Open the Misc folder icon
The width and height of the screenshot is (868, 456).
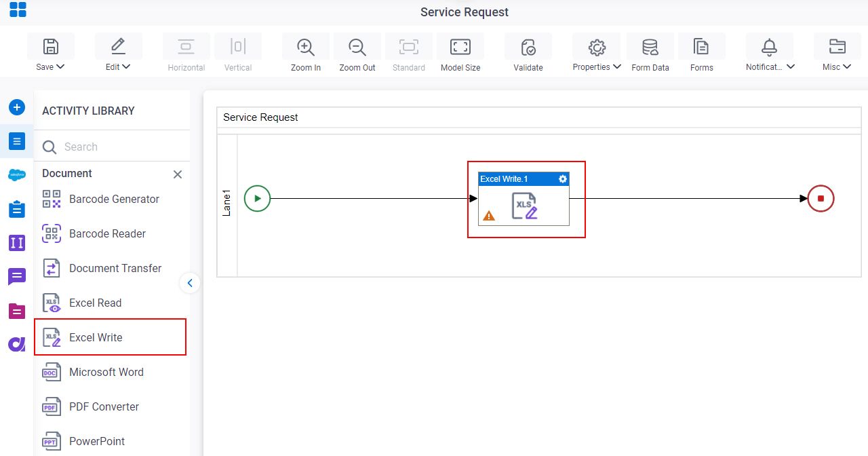tap(837, 46)
